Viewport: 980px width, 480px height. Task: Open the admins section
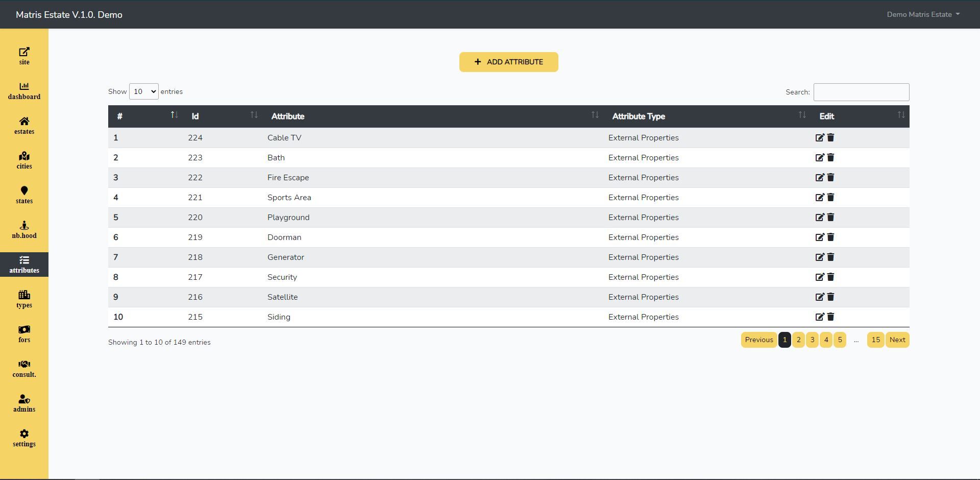tap(24, 403)
